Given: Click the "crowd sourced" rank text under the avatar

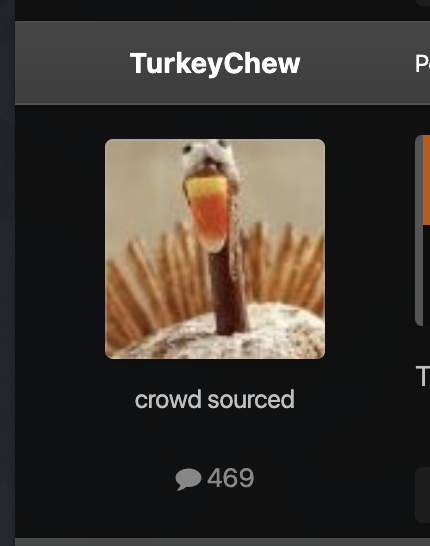Looking at the screenshot, I should coord(214,400).
